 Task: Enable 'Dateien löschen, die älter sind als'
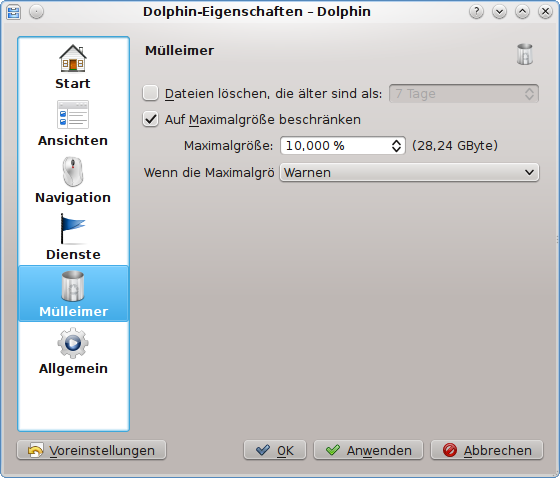click(150, 93)
